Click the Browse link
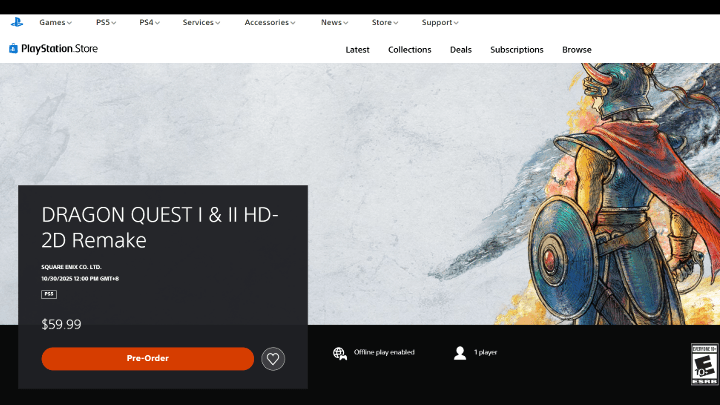 click(576, 50)
